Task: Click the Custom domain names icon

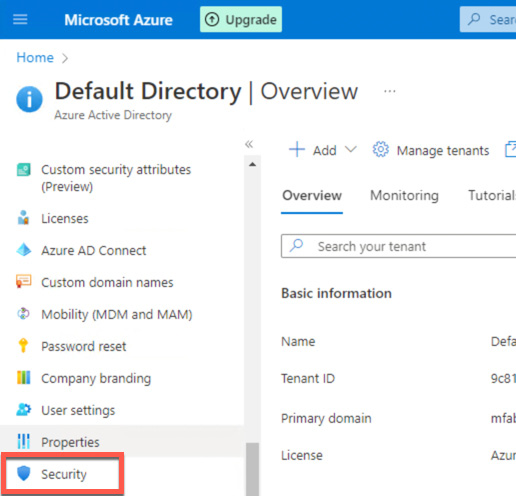Action: pos(24,281)
